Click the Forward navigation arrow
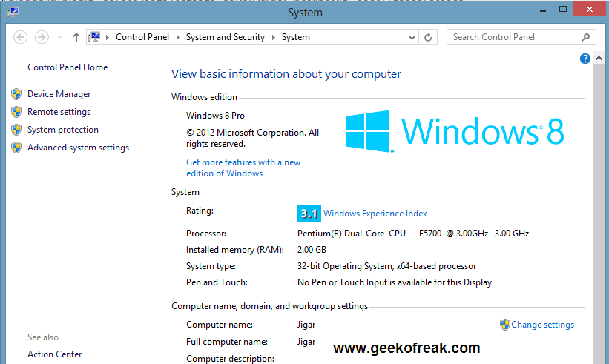This screenshot has height=364, width=609. [x=42, y=37]
